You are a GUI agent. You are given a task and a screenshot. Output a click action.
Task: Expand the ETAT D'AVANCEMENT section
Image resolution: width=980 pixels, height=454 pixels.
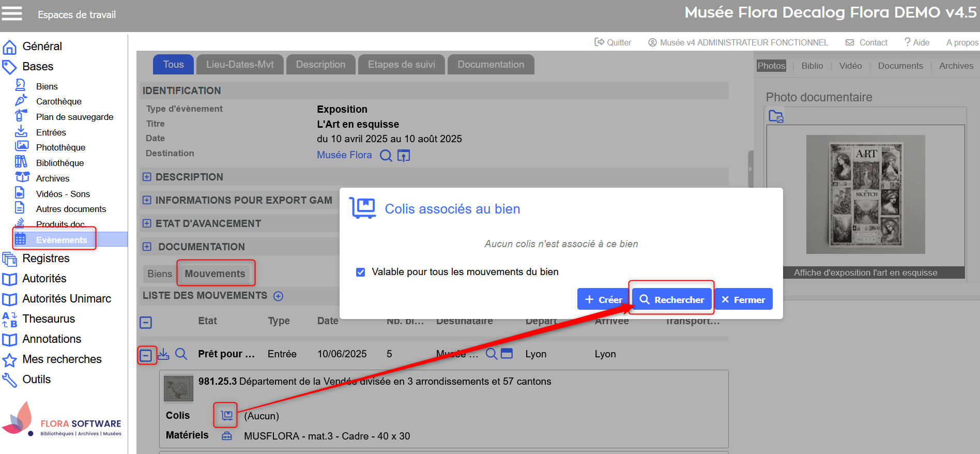point(147,223)
